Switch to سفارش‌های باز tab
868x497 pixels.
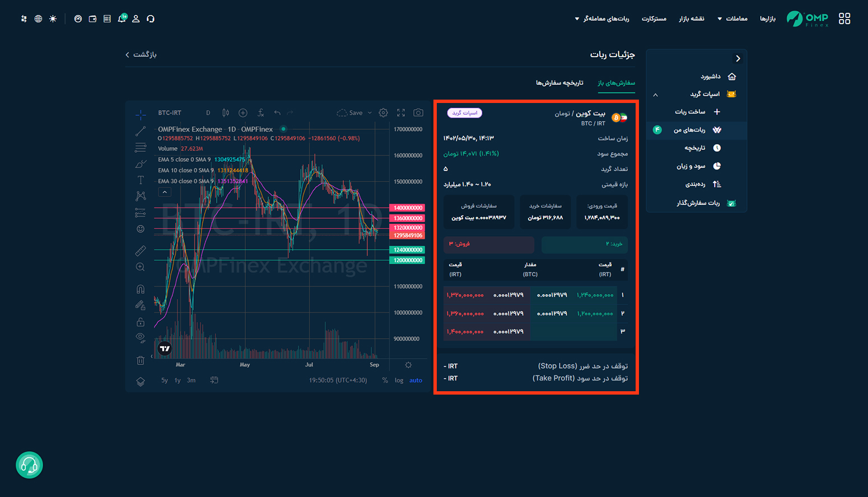tap(616, 83)
